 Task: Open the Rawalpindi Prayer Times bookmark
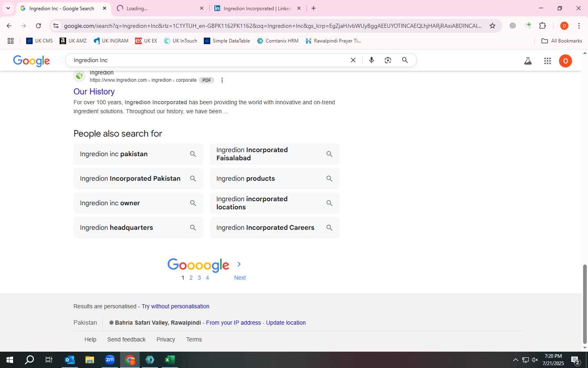click(x=333, y=41)
